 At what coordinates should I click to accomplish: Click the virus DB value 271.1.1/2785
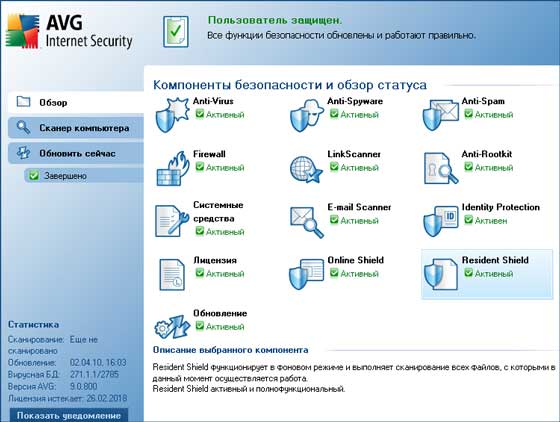(x=95, y=375)
